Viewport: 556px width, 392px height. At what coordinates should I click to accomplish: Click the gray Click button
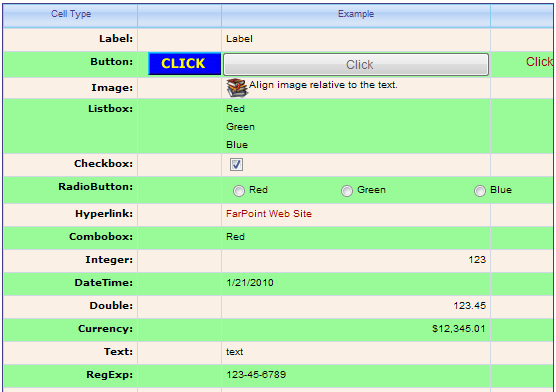click(x=356, y=65)
